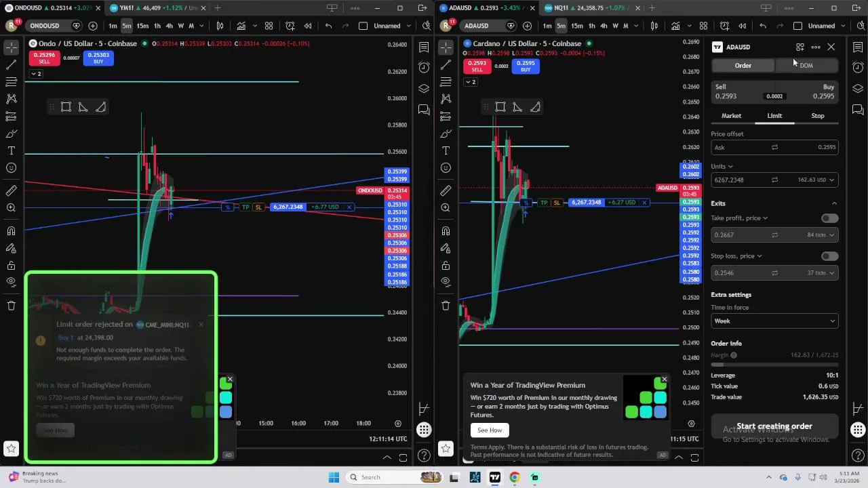Open Stop loss, price type dropdown
Screen dimensions: 868x488
[x=736, y=256]
